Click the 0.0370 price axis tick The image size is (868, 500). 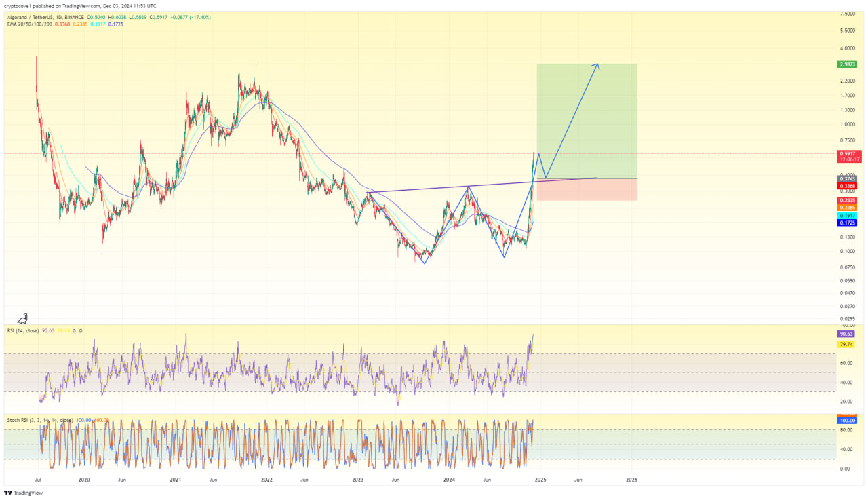[x=847, y=306]
